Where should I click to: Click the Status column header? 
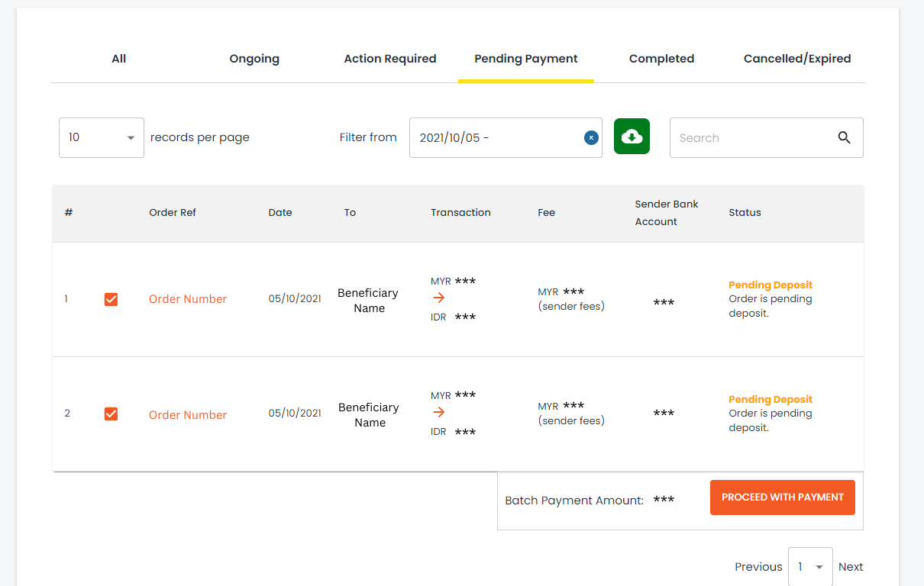[745, 213]
